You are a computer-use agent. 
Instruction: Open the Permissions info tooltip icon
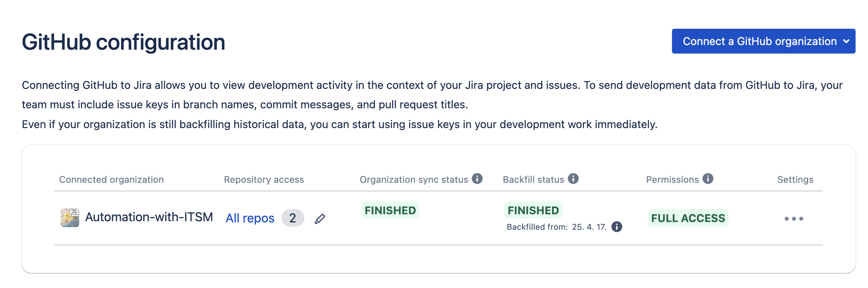[708, 179]
